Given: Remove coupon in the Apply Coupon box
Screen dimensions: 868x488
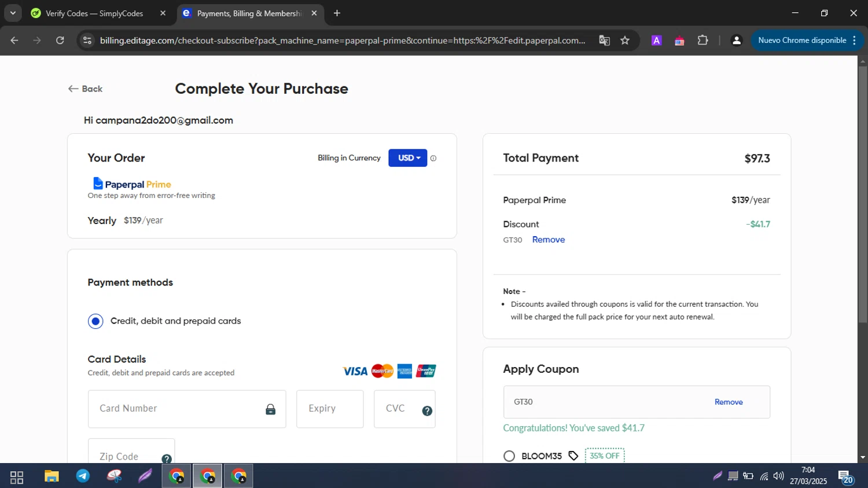Looking at the screenshot, I should [x=729, y=402].
